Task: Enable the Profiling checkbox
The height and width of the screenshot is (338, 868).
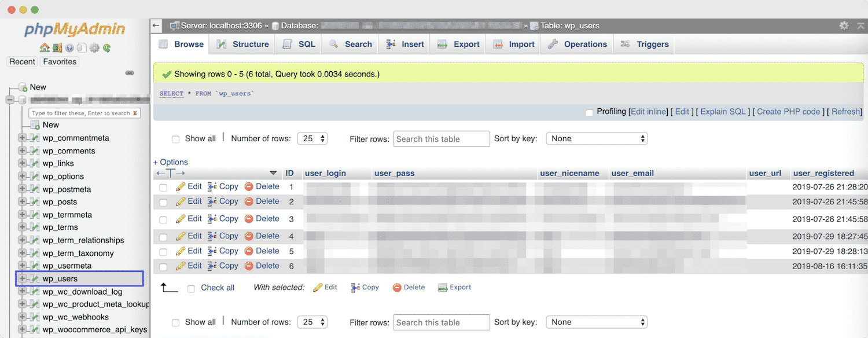Action: pyautogui.click(x=589, y=112)
